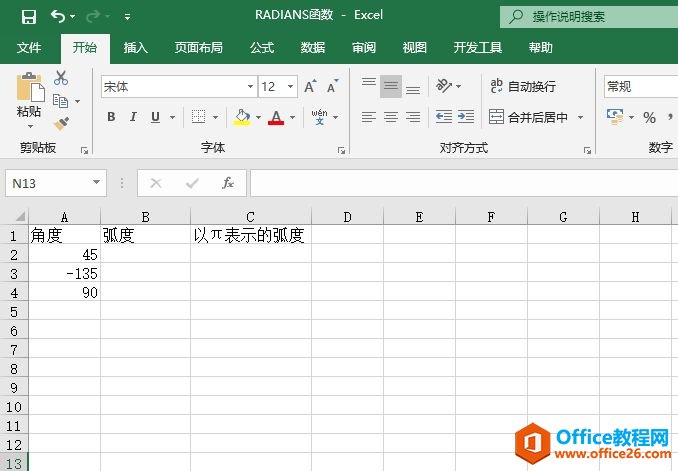Click the Percent Style icon

coord(649,118)
